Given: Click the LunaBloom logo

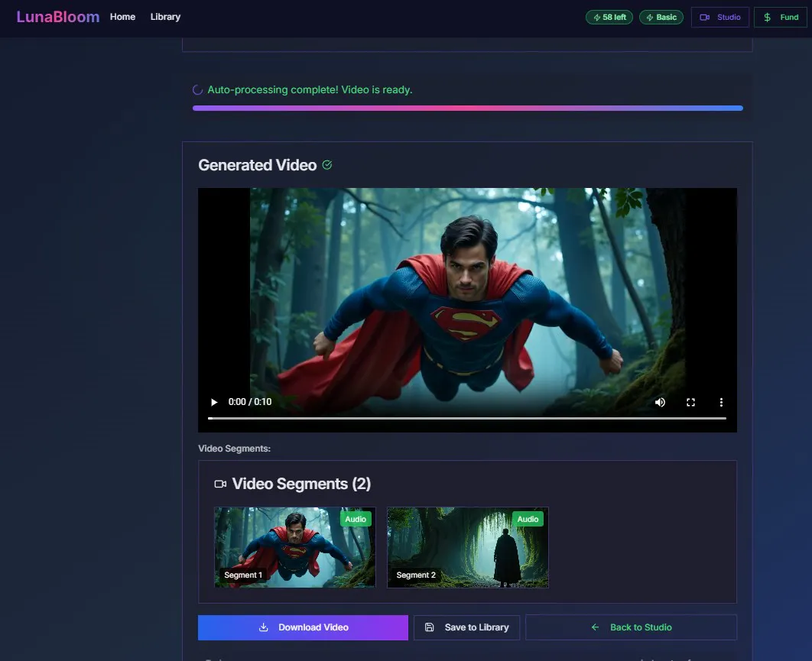Looking at the screenshot, I should click(58, 17).
